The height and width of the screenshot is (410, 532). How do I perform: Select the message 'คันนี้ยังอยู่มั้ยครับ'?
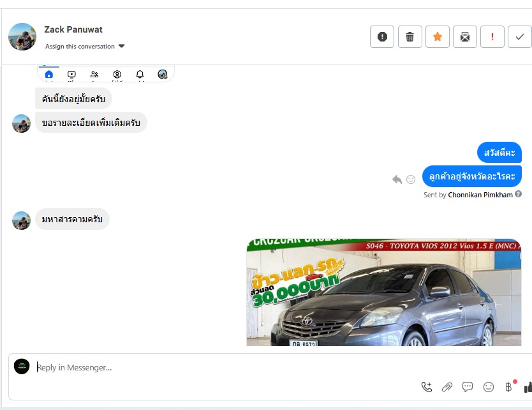tap(73, 99)
